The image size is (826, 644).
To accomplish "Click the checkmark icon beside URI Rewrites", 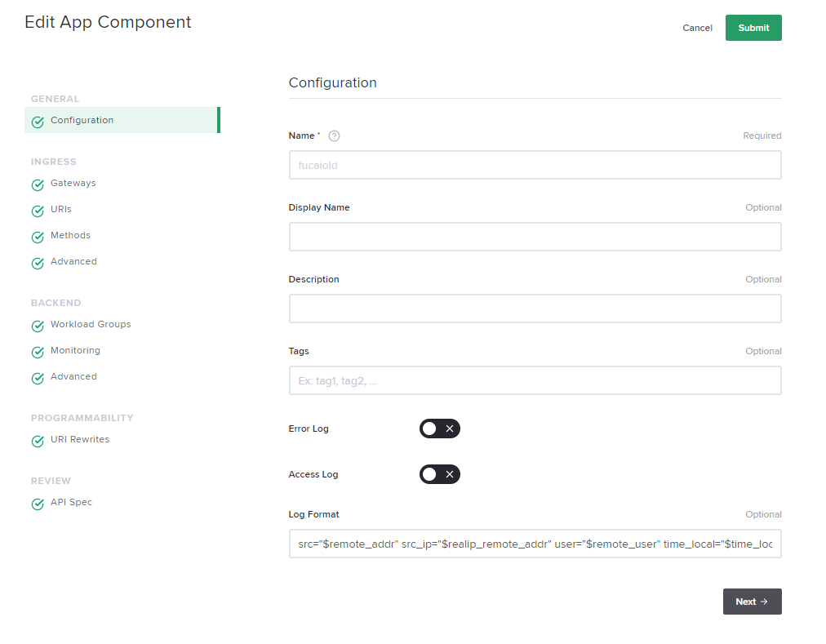I will pyautogui.click(x=38, y=441).
